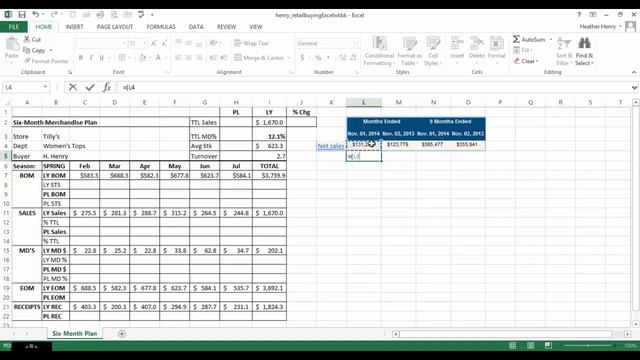The height and width of the screenshot is (360, 640).
Task: Expand the formula bar chevron
Action: 634,87
